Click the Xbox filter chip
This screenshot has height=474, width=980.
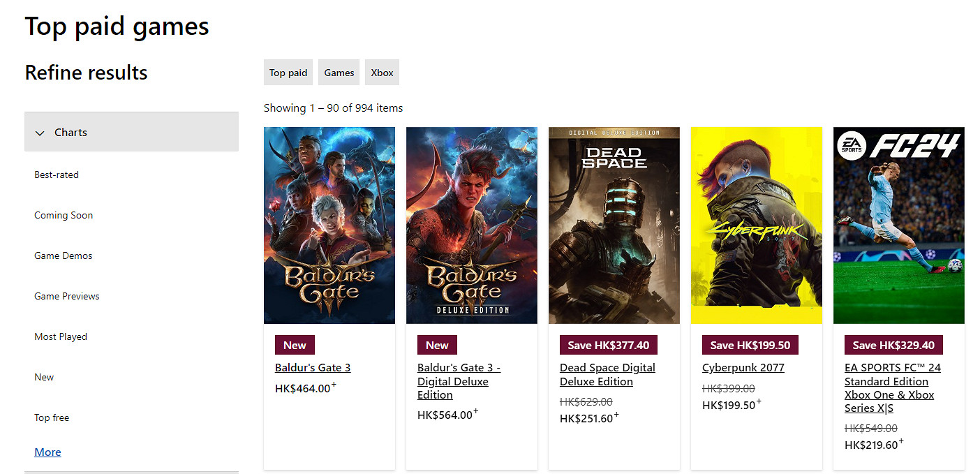(x=382, y=72)
